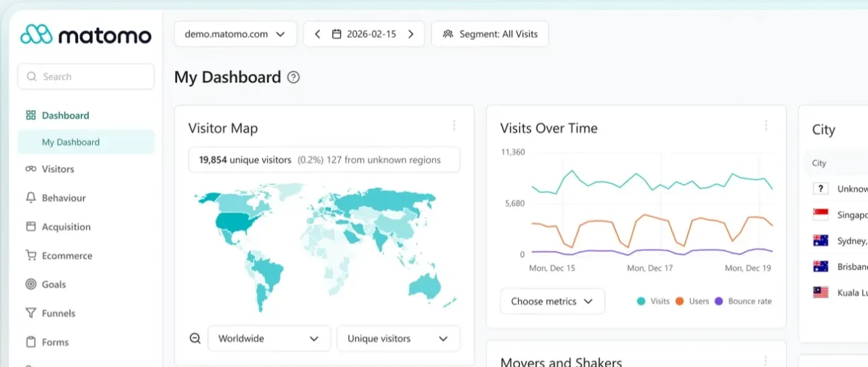Click the Visitor Map widget title
The width and height of the screenshot is (868, 367).
(222, 128)
